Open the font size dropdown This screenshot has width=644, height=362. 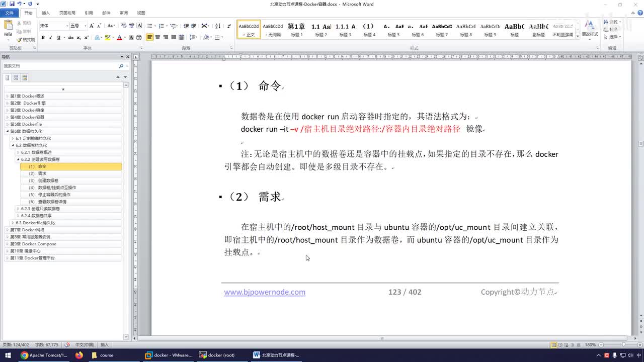click(85, 26)
